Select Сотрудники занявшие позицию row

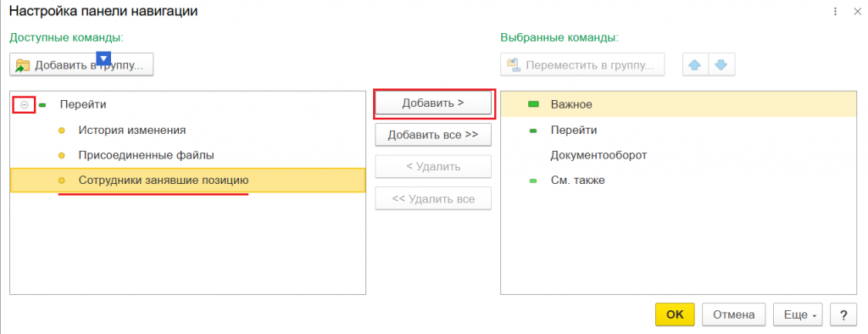[x=187, y=180]
